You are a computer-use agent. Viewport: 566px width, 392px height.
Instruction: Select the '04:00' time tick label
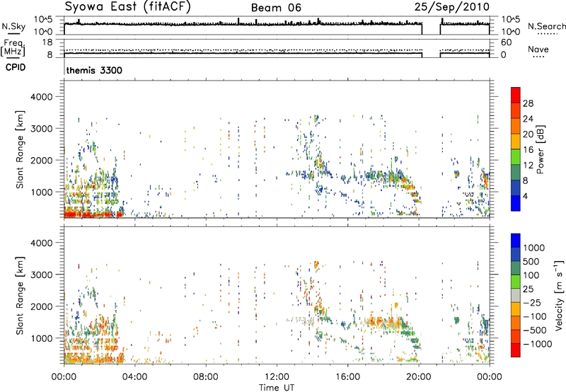[x=134, y=377]
